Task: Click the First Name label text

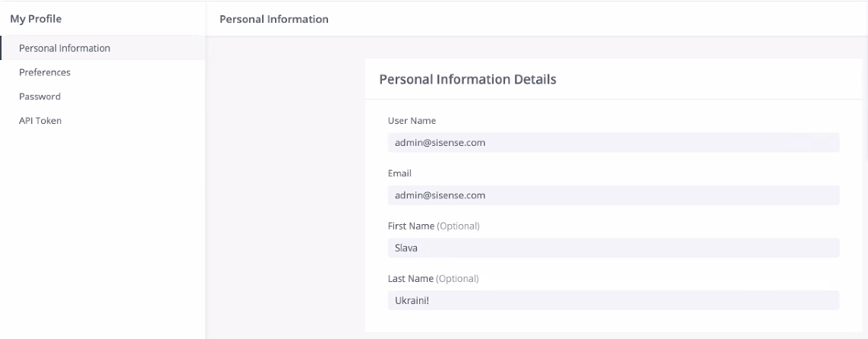Action: coord(412,226)
